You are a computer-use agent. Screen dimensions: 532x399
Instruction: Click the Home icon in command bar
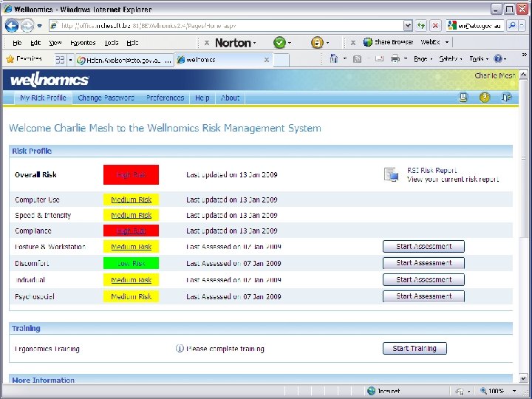point(333,59)
